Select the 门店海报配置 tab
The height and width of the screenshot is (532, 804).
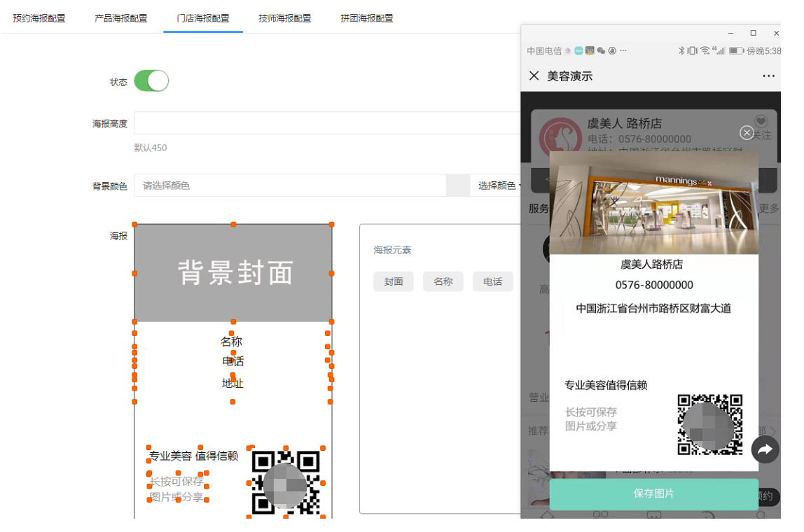203,18
